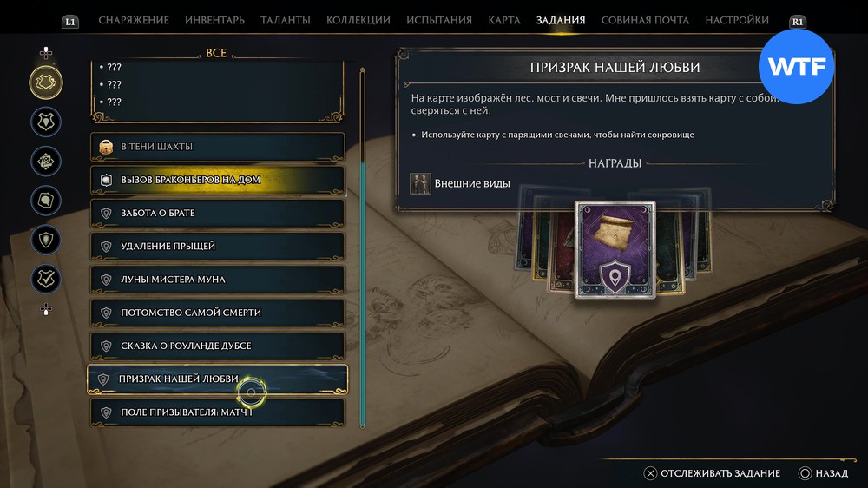868x488 pixels.
Task: Switch to the КАРТА tab
Action: 503,21
